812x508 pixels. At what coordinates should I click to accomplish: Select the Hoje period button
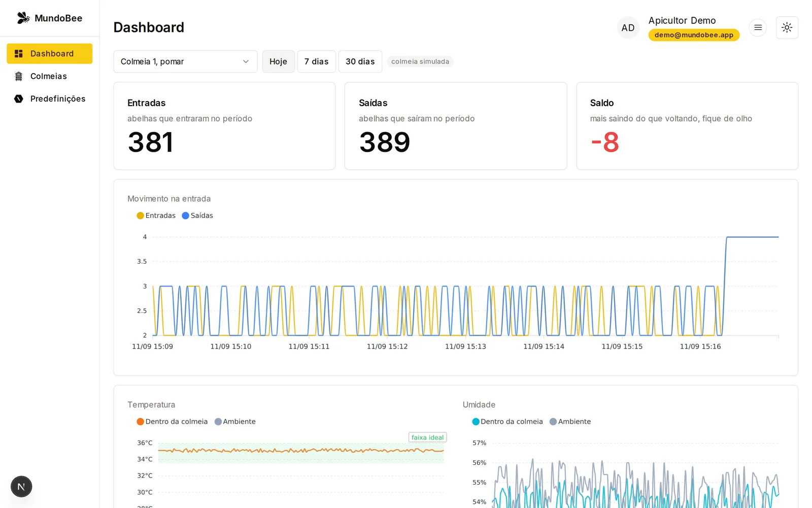click(278, 61)
